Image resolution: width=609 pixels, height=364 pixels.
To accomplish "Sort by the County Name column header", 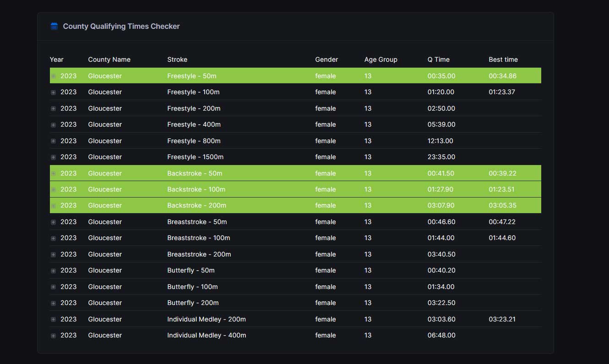I will 109,59.
